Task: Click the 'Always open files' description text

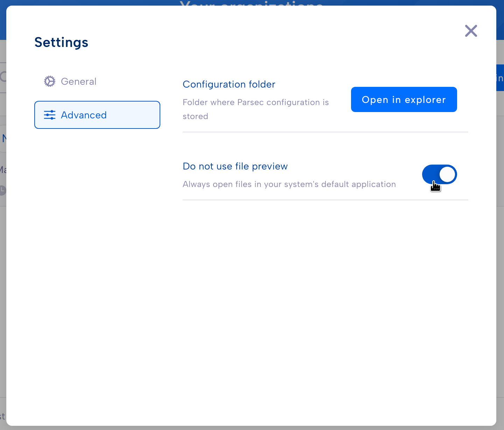Action: [x=289, y=184]
